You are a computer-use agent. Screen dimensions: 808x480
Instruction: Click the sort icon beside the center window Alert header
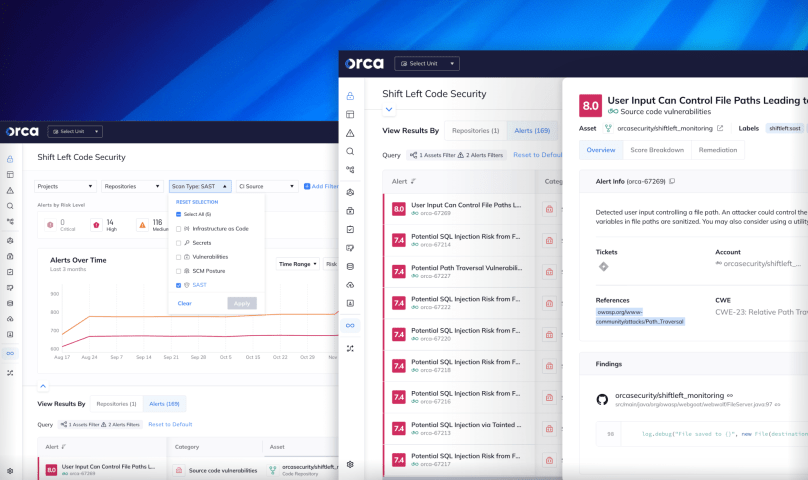click(413, 181)
